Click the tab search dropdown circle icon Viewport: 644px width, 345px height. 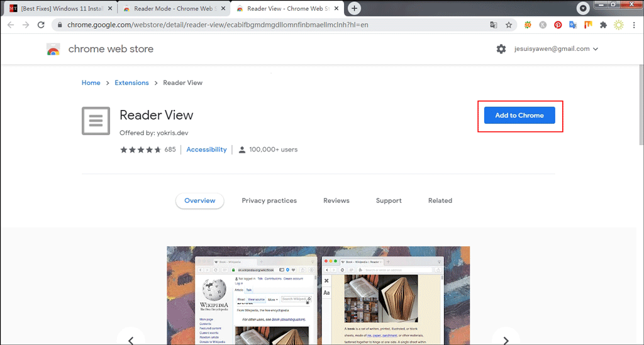pos(583,8)
